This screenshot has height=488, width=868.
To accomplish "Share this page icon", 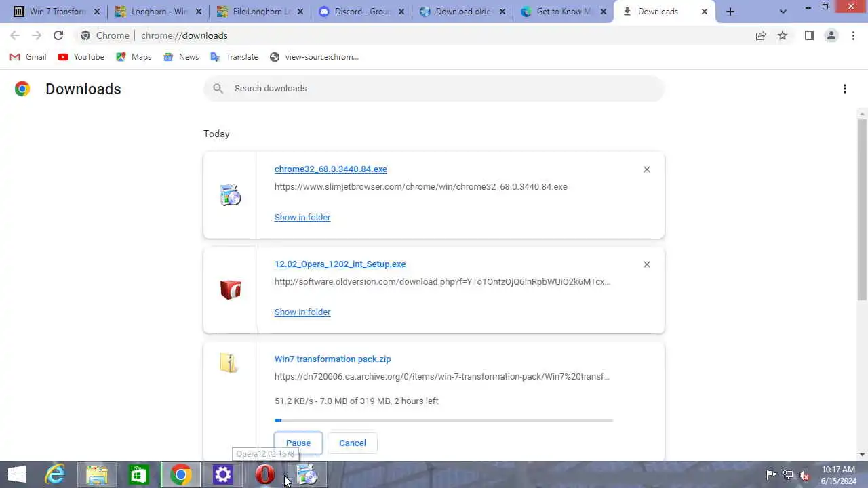I will (761, 35).
